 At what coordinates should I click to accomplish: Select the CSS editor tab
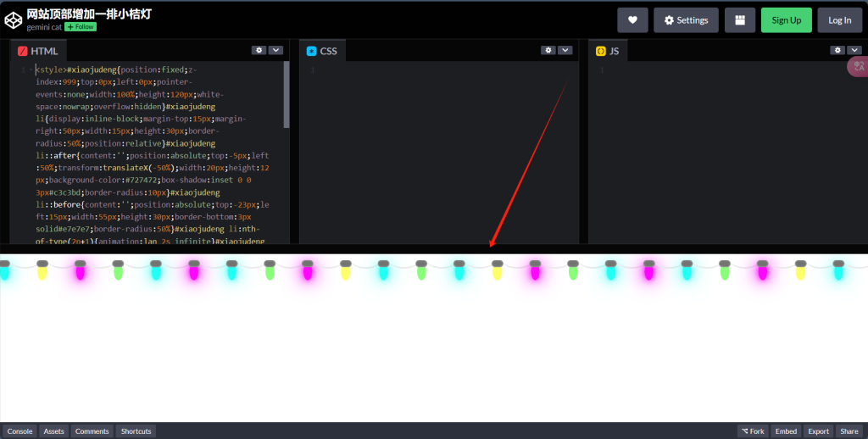click(x=321, y=51)
